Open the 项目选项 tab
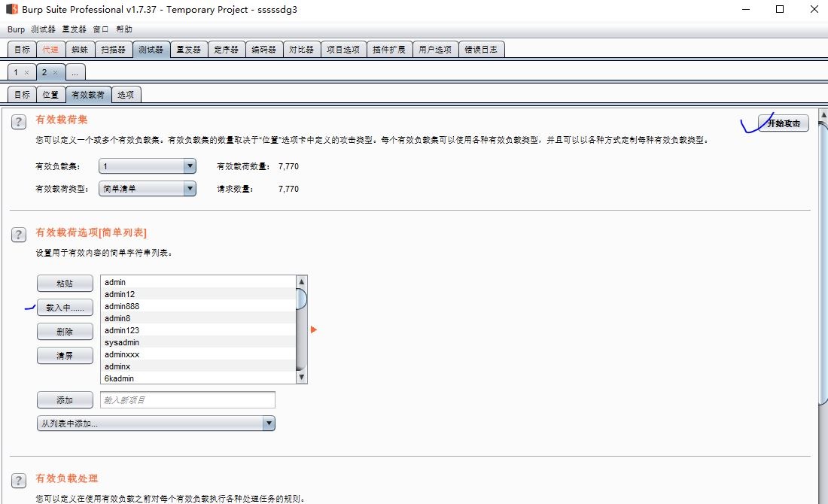The height and width of the screenshot is (504, 828). [x=343, y=49]
